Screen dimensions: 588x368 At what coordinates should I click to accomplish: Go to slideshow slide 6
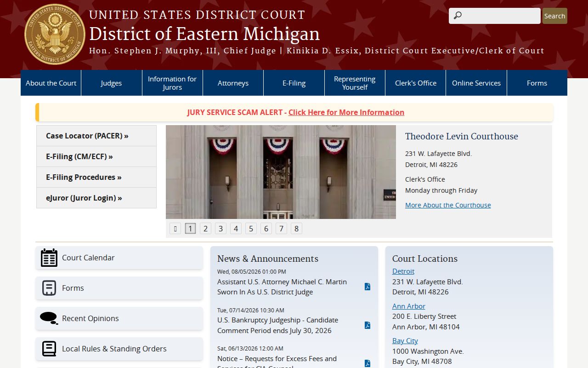point(266,229)
